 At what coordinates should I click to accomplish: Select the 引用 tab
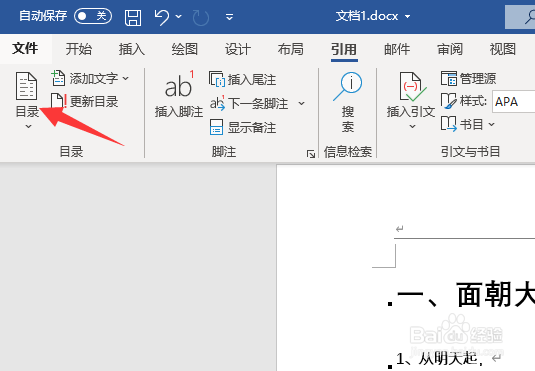(x=344, y=50)
